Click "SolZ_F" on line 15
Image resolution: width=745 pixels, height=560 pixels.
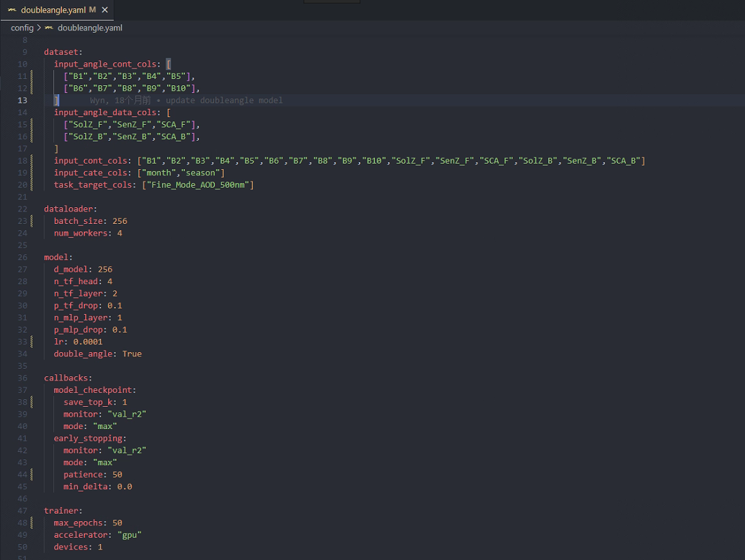(88, 125)
